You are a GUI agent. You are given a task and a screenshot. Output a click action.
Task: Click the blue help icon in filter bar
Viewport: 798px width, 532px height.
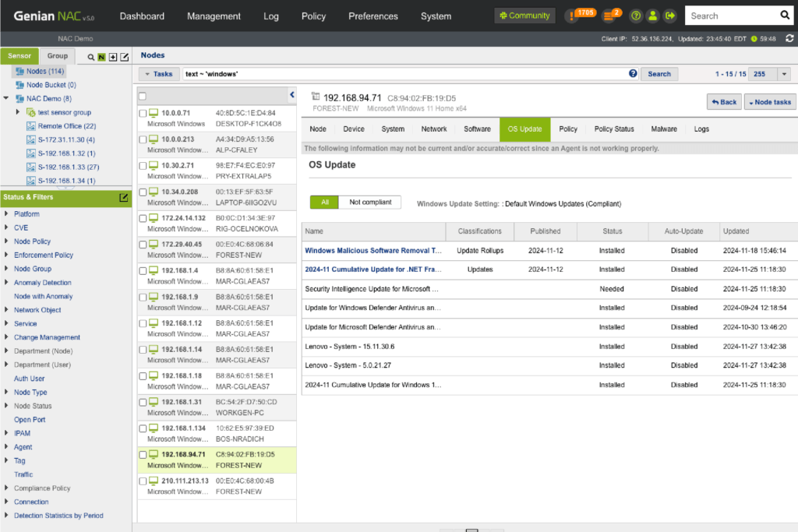(633, 74)
